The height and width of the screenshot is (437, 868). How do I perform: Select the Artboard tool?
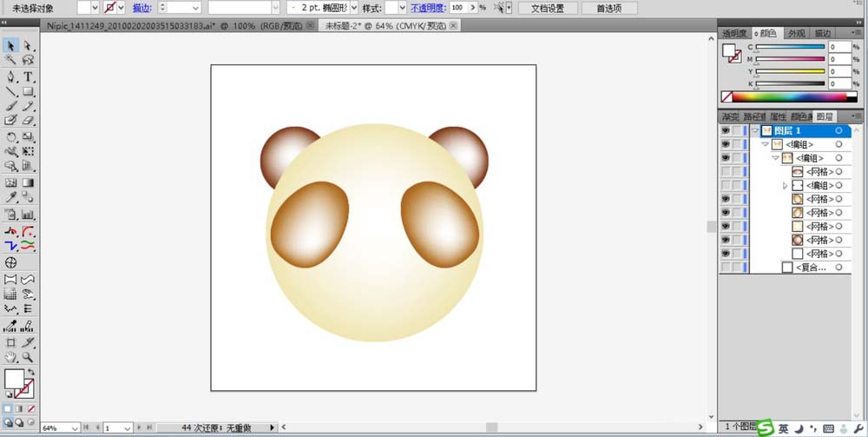pyautogui.click(x=10, y=343)
